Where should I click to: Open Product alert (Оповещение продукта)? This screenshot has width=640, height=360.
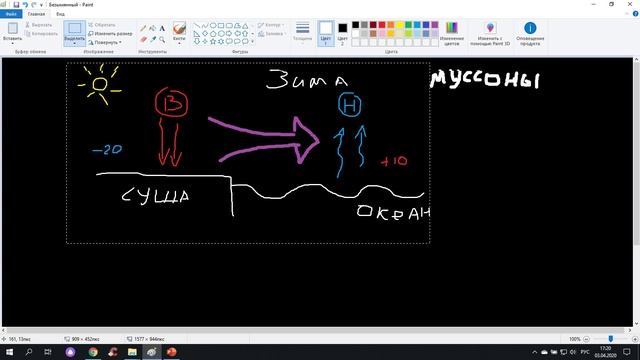530,33
